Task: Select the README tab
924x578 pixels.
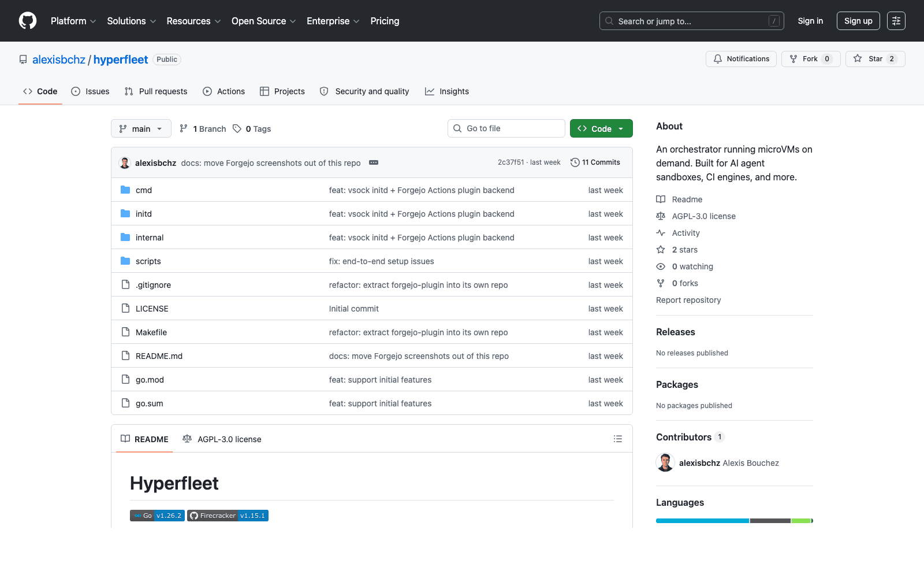Action: pyautogui.click(x=144, y=439)
